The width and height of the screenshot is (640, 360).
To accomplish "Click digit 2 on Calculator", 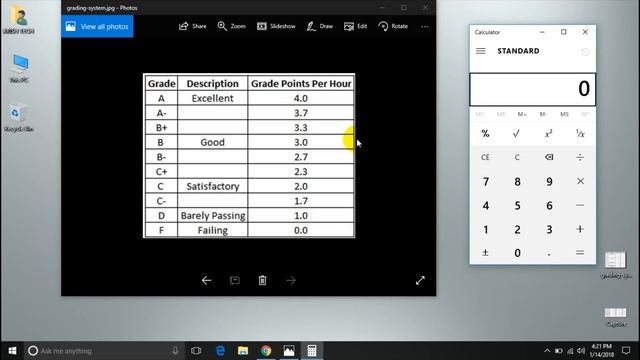I will (517, 229).
